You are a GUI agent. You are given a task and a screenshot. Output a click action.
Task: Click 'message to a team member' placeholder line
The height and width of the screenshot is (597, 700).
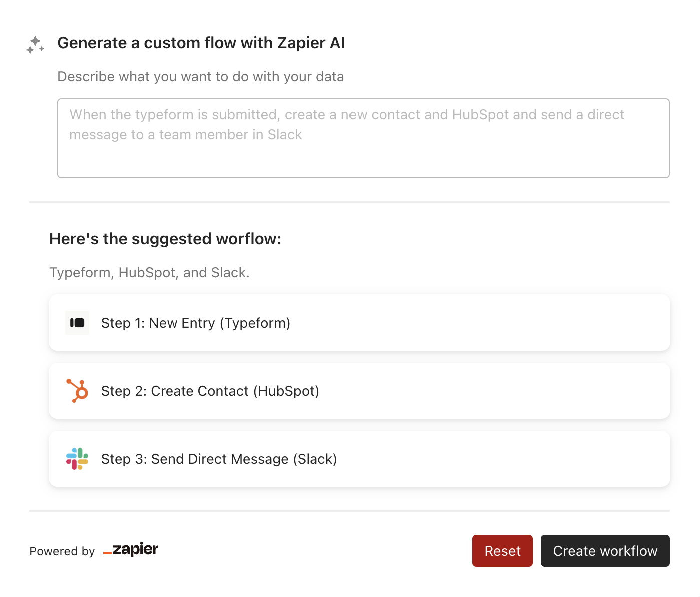click(186, 135)
